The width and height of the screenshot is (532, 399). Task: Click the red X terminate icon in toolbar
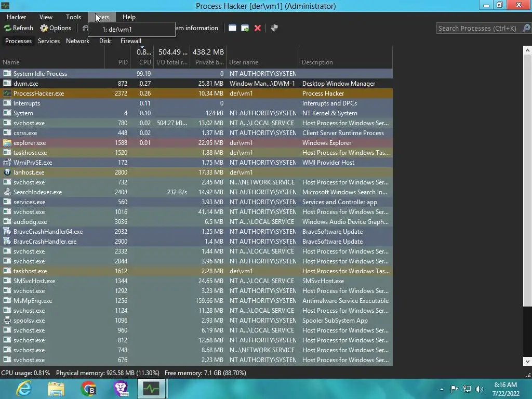click(258, 28)
